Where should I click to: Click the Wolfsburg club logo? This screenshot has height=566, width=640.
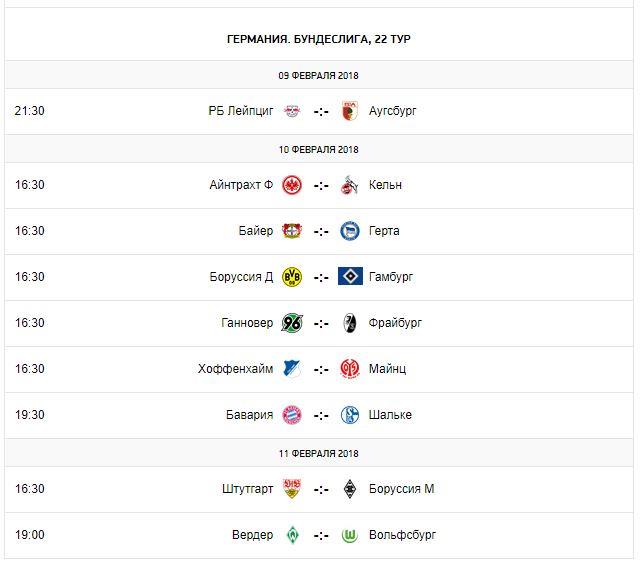click(x=349, y=535)
